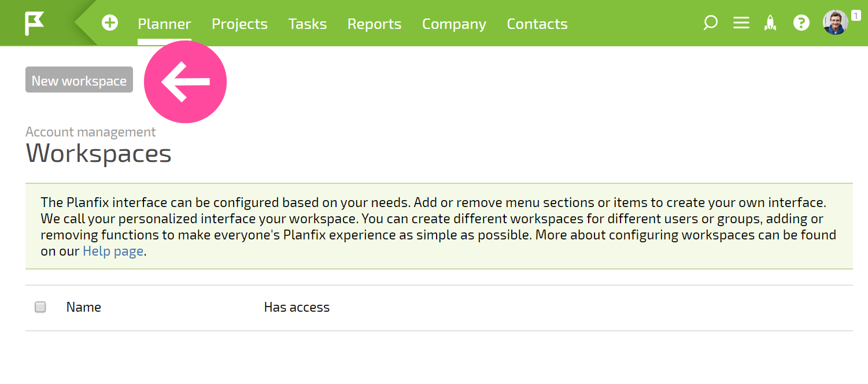Viewport: 868px width, 384px height.
Task: Tick the select-all checkbox beside Name
Action: [40, 307]
